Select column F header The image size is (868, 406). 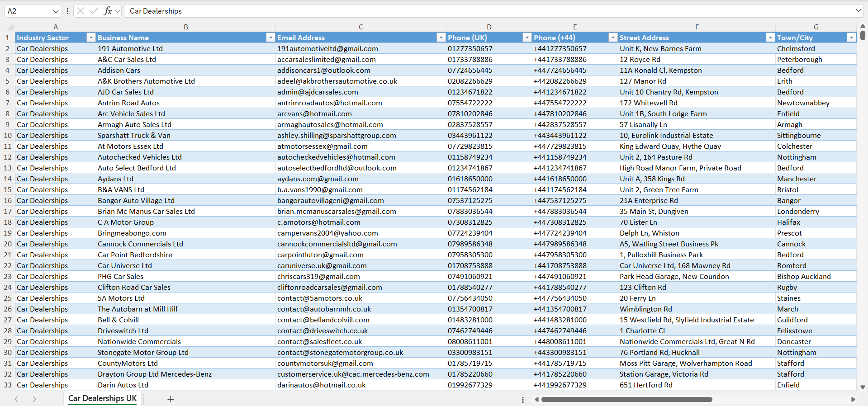697,27
